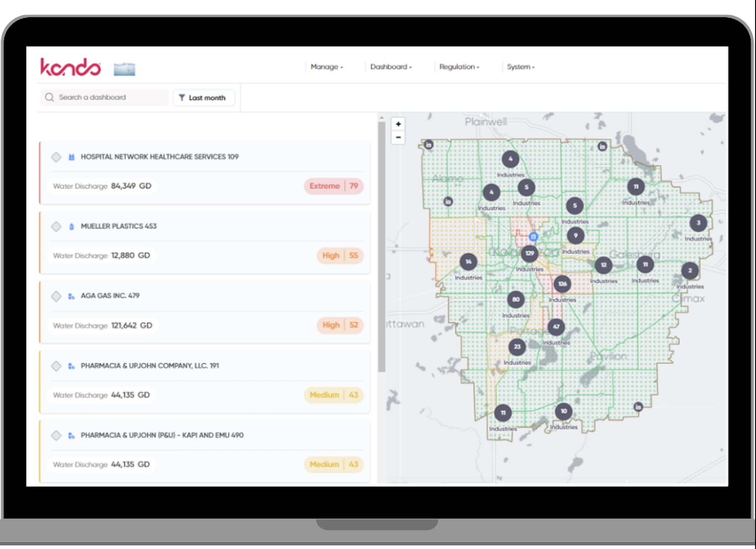Select the Mueller Plastics 453 title
Viewport: 756px width, 549px height.
(118, 226)
